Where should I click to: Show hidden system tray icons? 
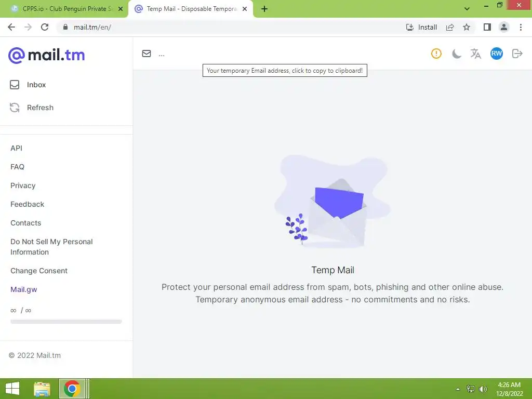coord(458,389)
